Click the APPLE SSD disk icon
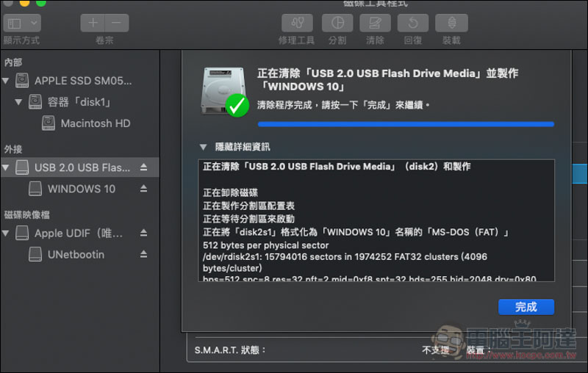The height and width of the screenshot is (373, 588). [22, 81]
